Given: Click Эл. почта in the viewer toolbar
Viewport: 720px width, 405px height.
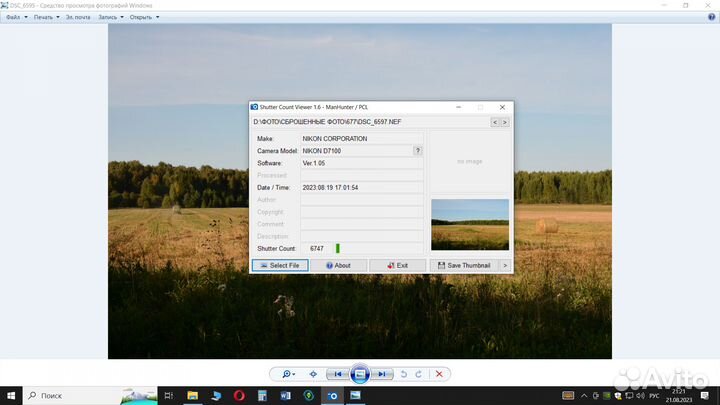Looking at the screenshot, I should coord(78,17).
